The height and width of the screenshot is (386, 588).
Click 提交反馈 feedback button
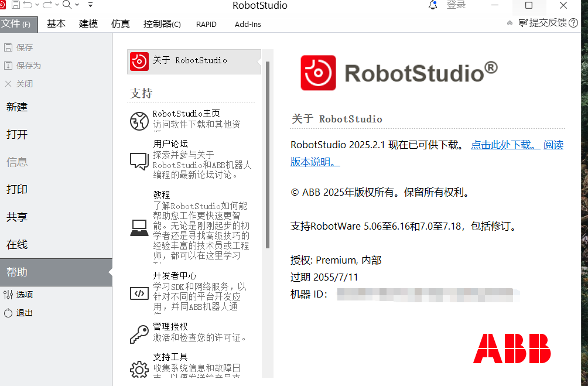point(542,23)
